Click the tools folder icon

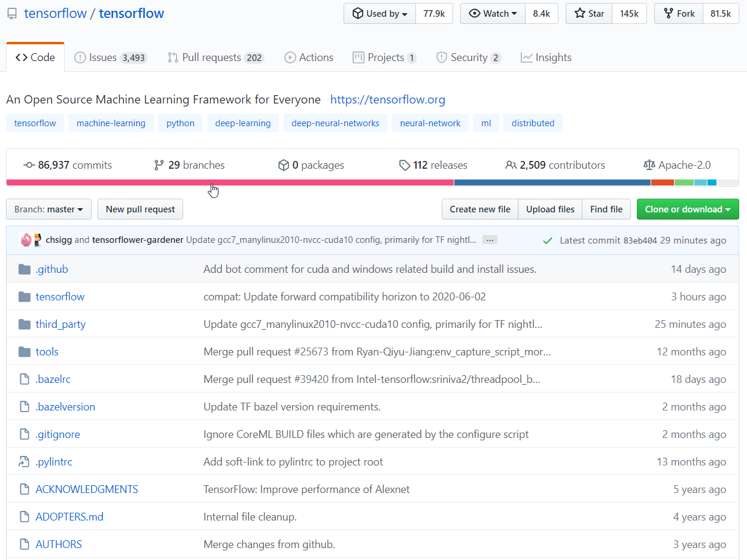25,352
